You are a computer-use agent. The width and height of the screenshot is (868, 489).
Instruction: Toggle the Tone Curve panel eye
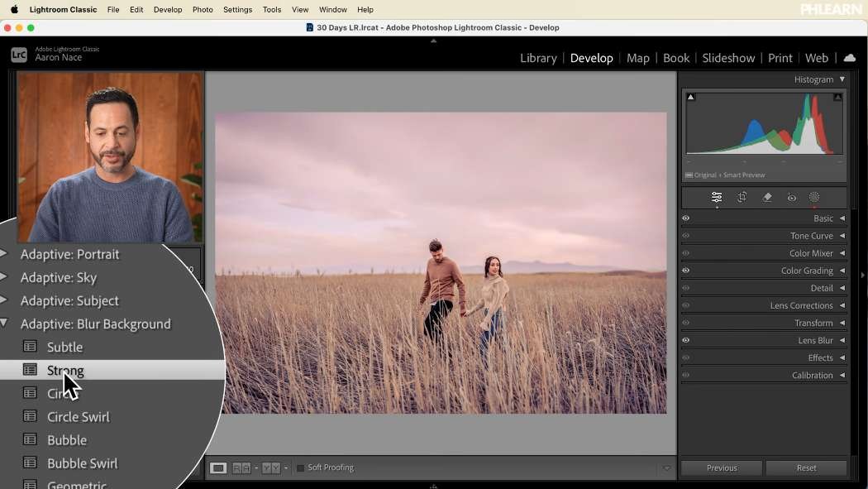(x=686, y=235)
